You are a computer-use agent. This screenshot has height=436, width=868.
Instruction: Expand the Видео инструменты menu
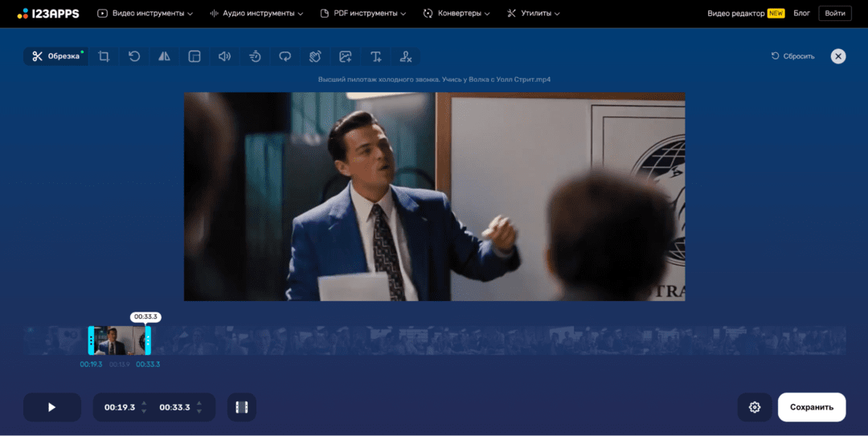145,14
